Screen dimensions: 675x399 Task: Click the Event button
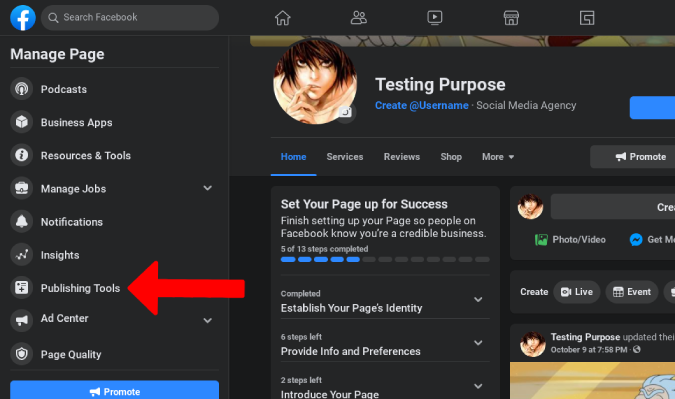tap(632, 292)
